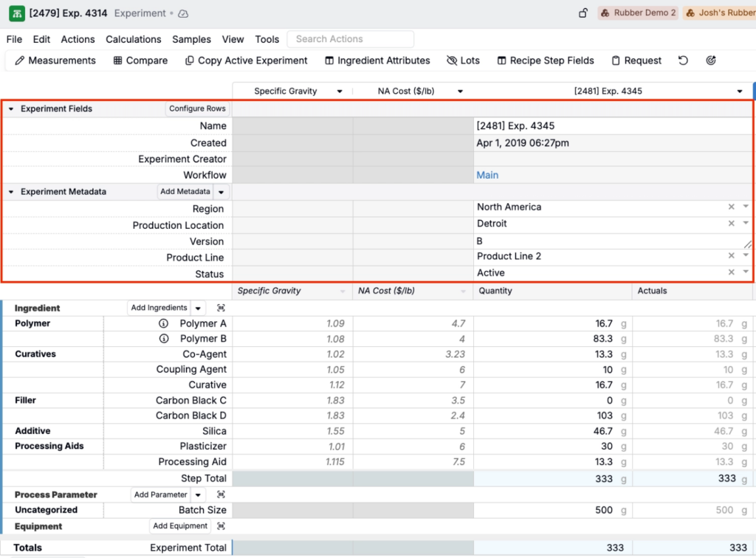Click the cloud sync status icon
The height and width of the screenshot is (558, 756).
[x=184, y=13]
